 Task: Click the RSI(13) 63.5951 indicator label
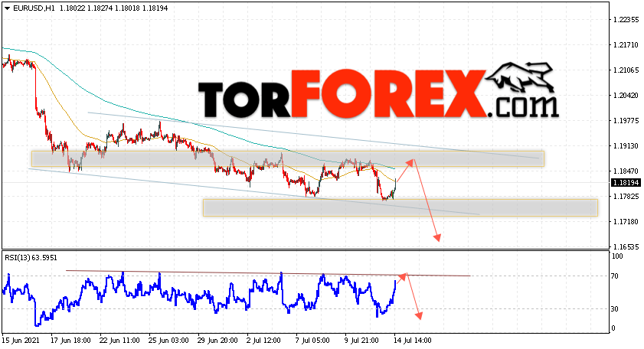[x=31, y=258]
